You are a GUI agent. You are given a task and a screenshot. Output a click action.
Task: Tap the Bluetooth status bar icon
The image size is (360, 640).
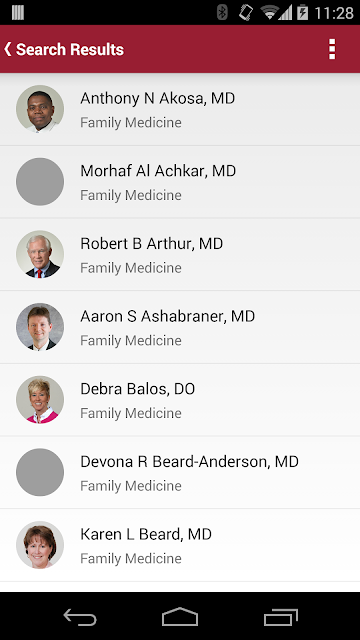[x=222, y=13]
